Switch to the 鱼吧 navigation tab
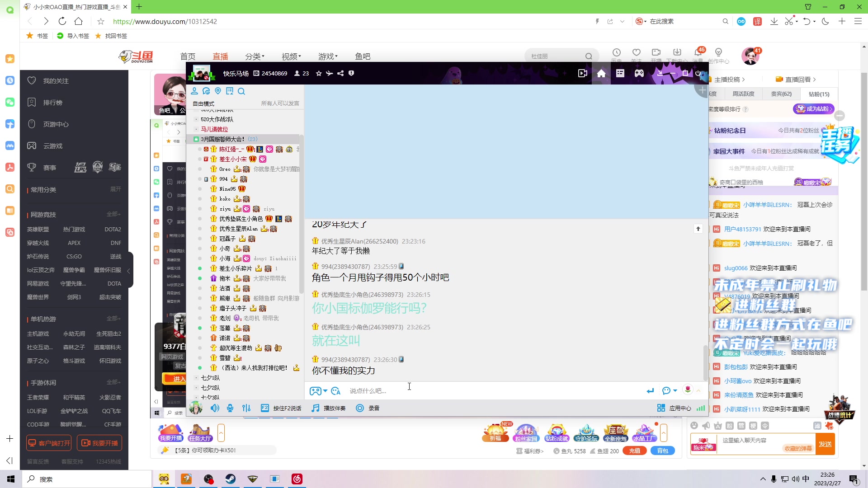 tap(362, 56)
